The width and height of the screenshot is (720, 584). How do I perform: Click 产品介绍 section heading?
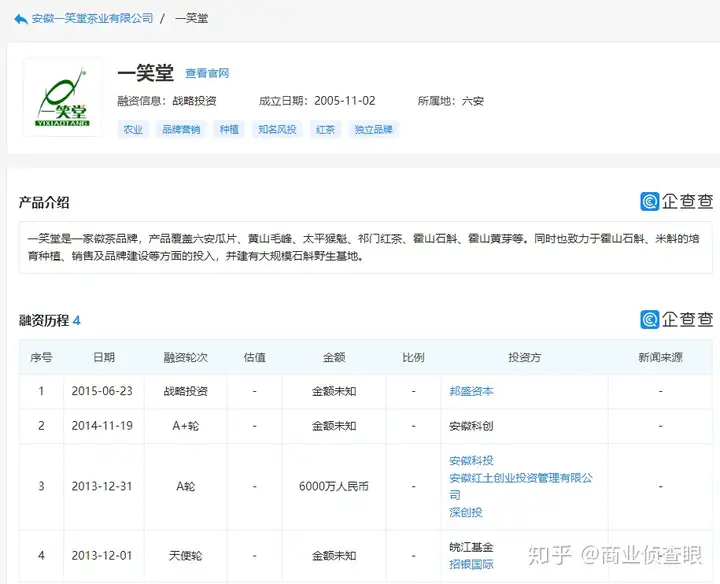pyautogui.click(x=44, y=202)
